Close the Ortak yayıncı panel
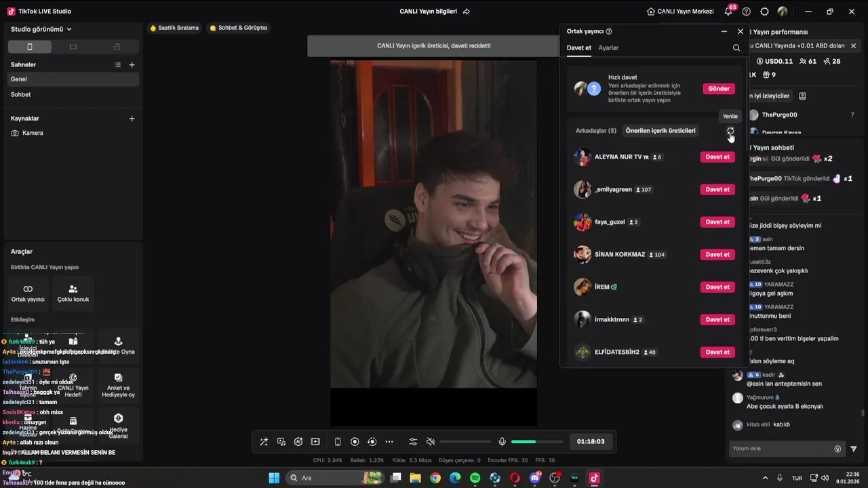This screenshot has height=488, width=868. point(741,31)
